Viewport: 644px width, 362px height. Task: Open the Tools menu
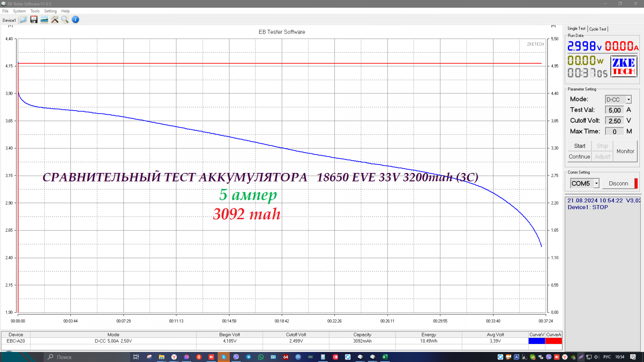tap(35, 11)
